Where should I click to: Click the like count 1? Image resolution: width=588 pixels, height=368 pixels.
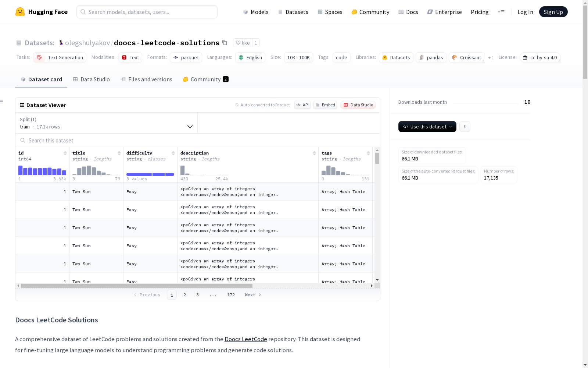[x=256, y=43]
